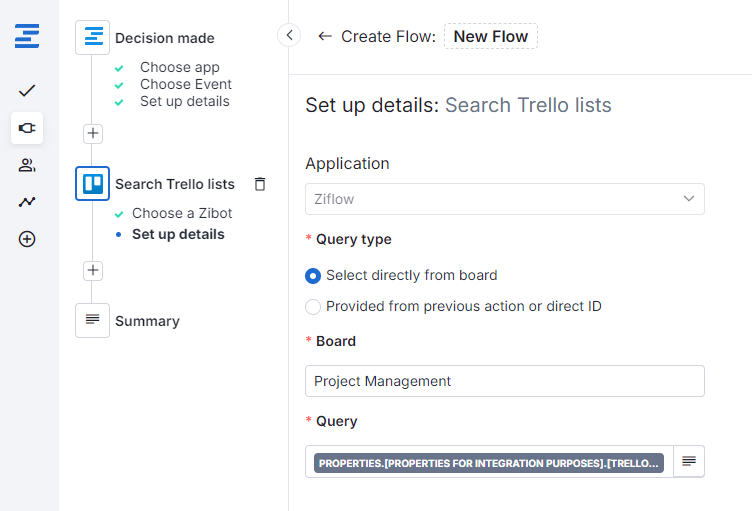Viewport: 752px width, 511px height.
Task: Click the Trello icon for the step
Action: coord(92,184)
